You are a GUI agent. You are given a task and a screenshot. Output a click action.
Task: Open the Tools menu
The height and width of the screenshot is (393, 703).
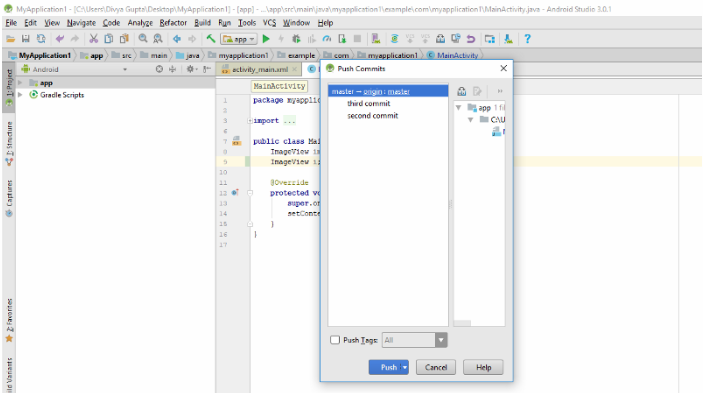[x=247, y=23]
